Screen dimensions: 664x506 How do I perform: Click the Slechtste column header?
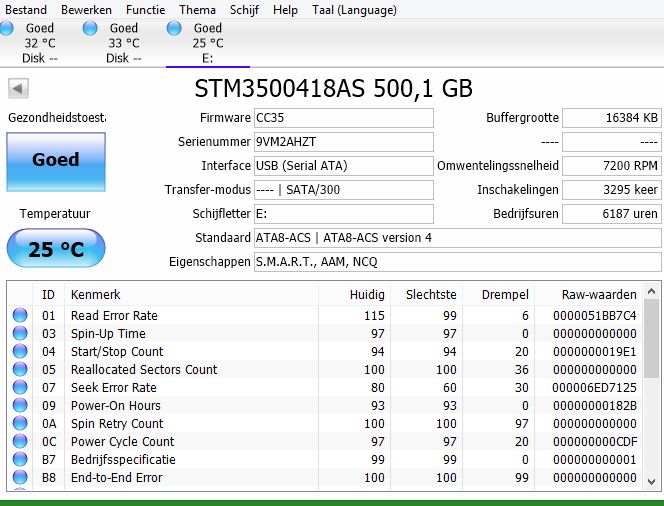click(426, 294)
